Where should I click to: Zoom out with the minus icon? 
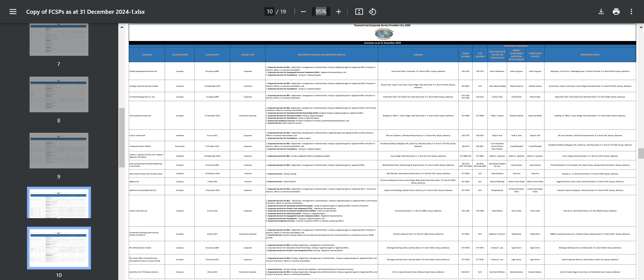pyautogui.click(x=303, y=12)
